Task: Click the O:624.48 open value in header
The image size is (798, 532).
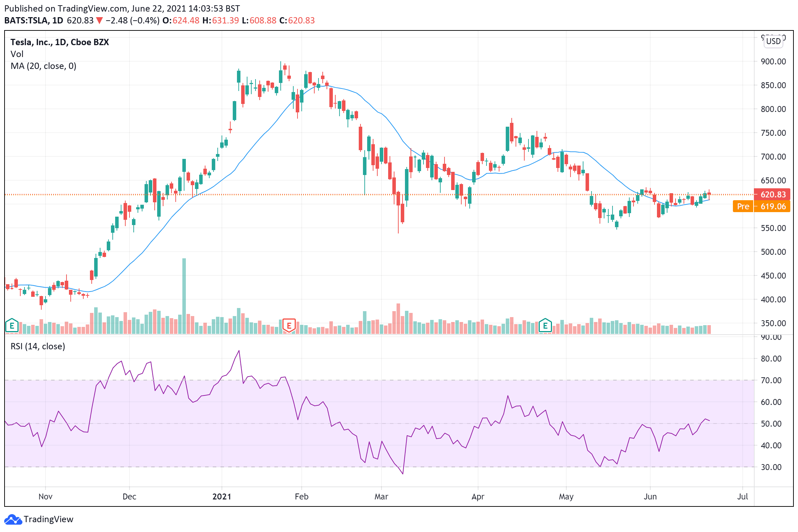Action: [x=181, y=21]
